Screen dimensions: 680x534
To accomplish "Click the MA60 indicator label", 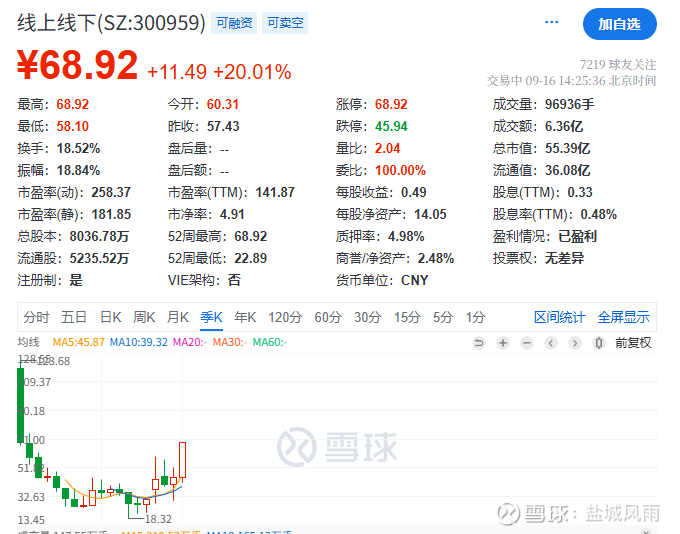I will [270, 342].
